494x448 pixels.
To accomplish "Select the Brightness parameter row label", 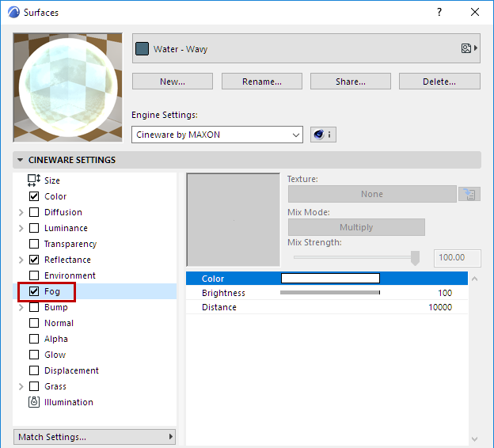I will (x=223, y=293).
